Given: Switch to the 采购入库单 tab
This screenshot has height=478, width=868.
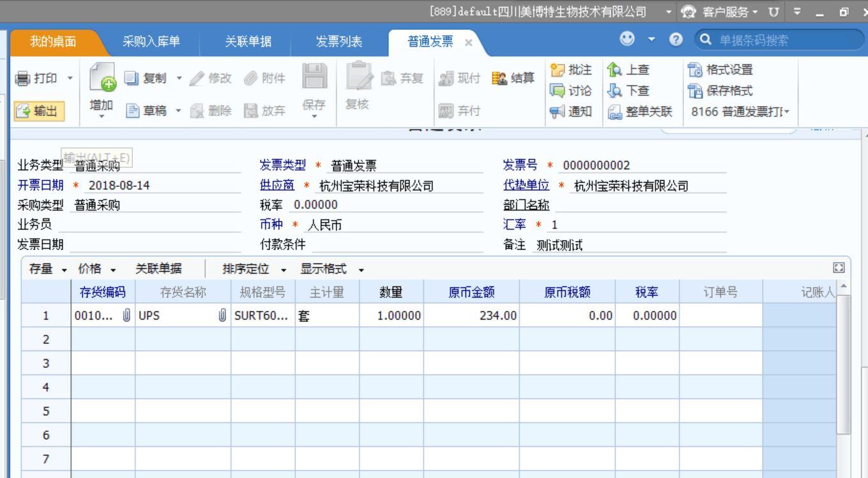Looking at the screenshot, I should click(151, 41).
